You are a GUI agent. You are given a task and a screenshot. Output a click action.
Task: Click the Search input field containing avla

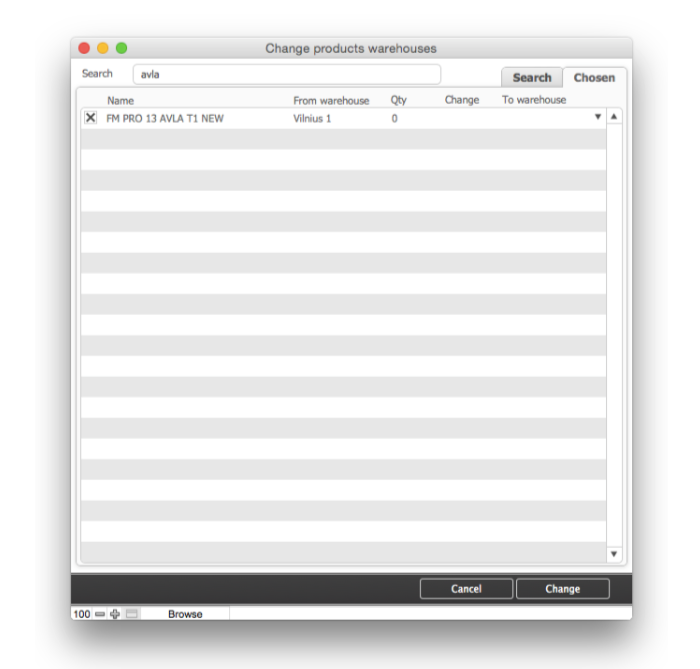click(286, 74)
